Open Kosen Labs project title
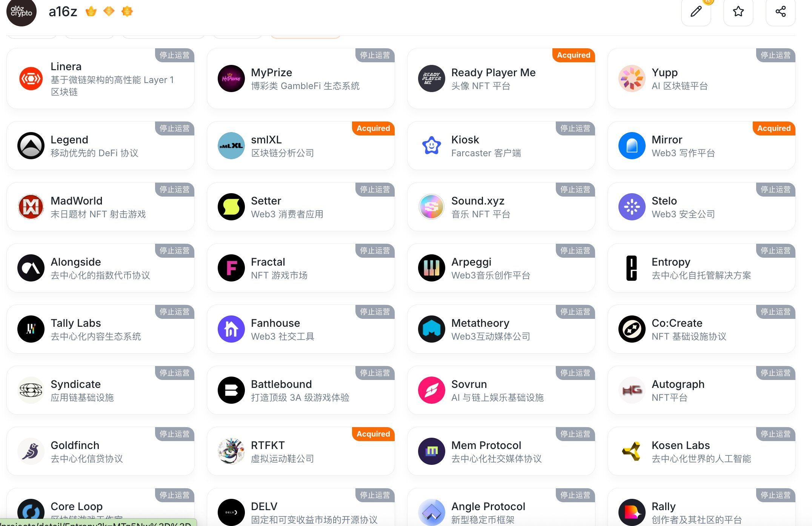 coord(681,445)
